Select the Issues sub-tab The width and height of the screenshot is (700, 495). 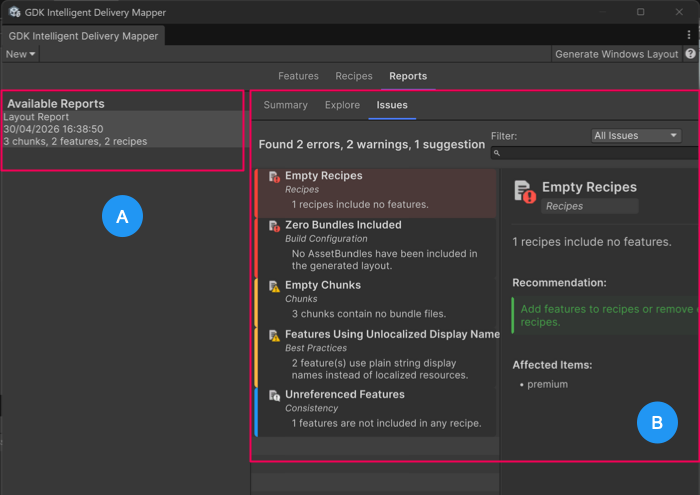(392, 105)
